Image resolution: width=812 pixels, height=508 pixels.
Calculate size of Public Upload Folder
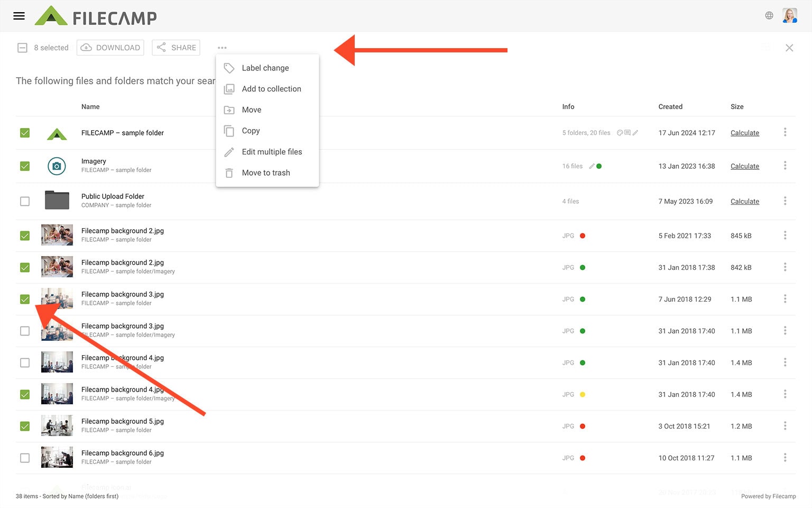(x=745, y=201)
